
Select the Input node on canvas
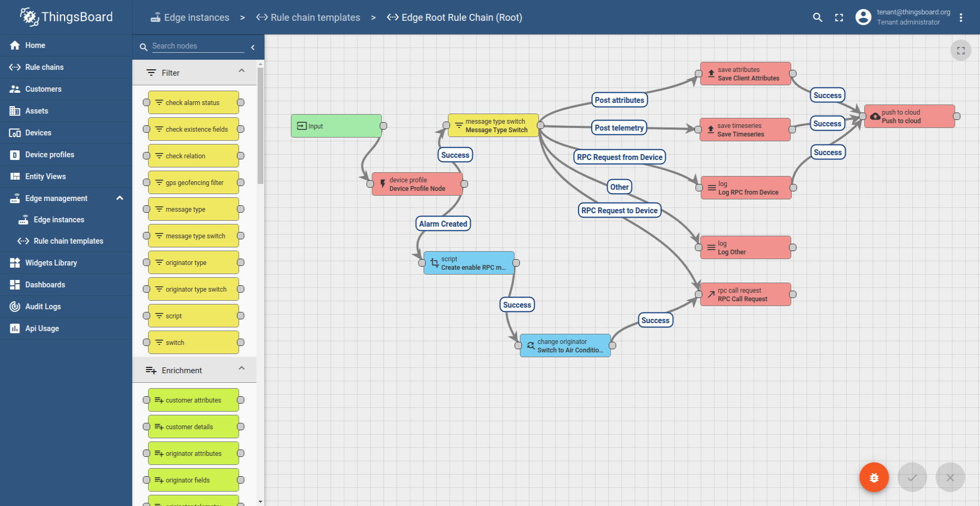coord(336,126)
